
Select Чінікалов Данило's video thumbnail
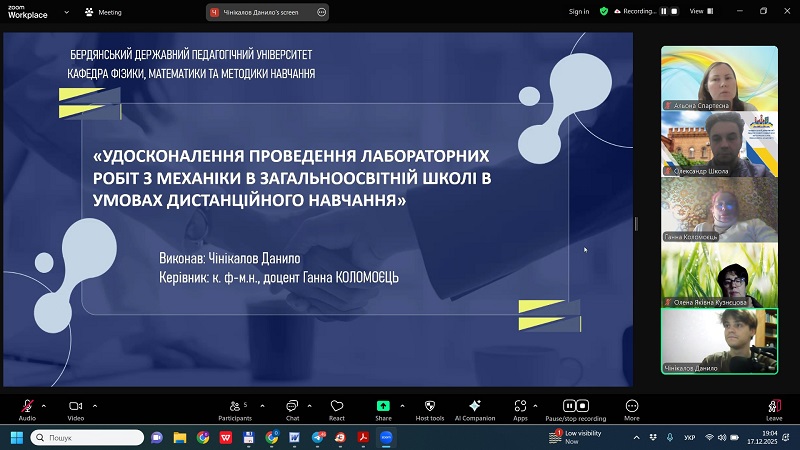(x=720, y=341)
